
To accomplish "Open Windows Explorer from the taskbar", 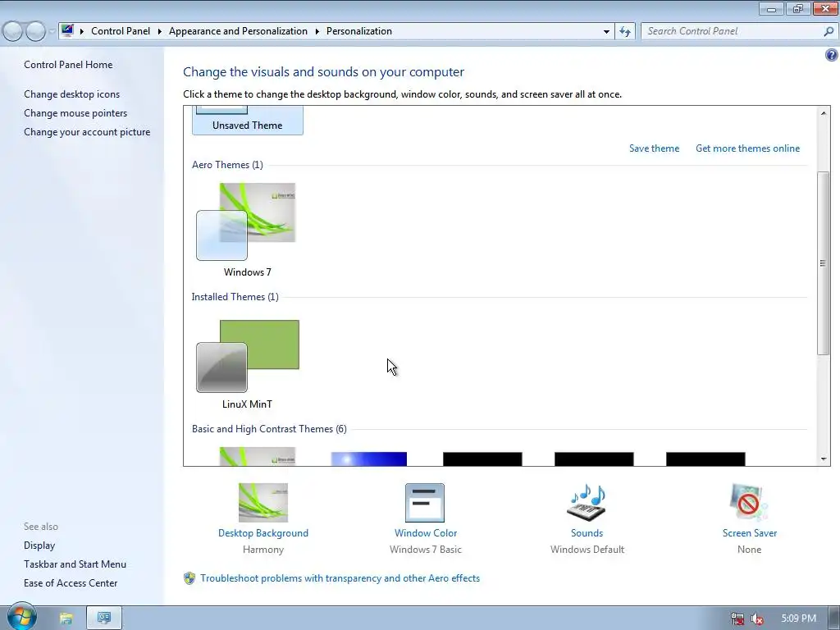I will click(66, 619).
